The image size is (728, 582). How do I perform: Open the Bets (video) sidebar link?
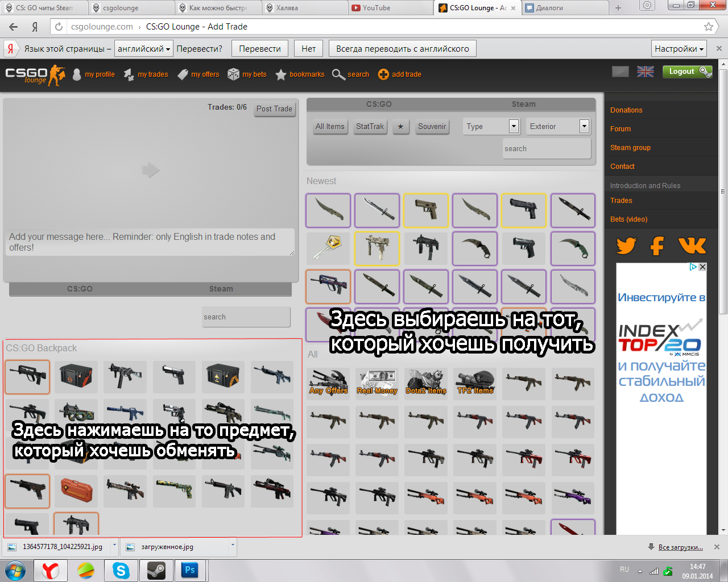(628, 219)
